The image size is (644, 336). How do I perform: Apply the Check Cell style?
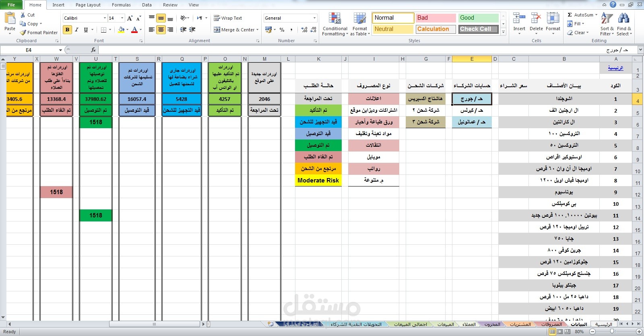479,29
